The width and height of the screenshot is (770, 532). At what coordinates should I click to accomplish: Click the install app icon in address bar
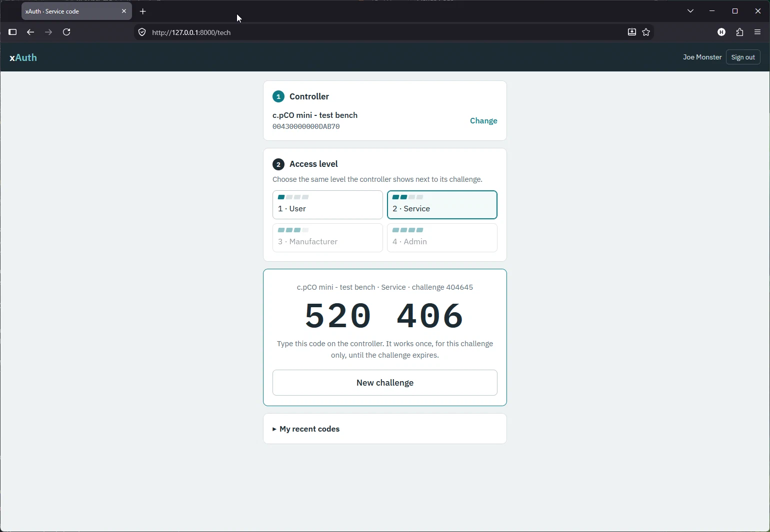coord(631,32)
